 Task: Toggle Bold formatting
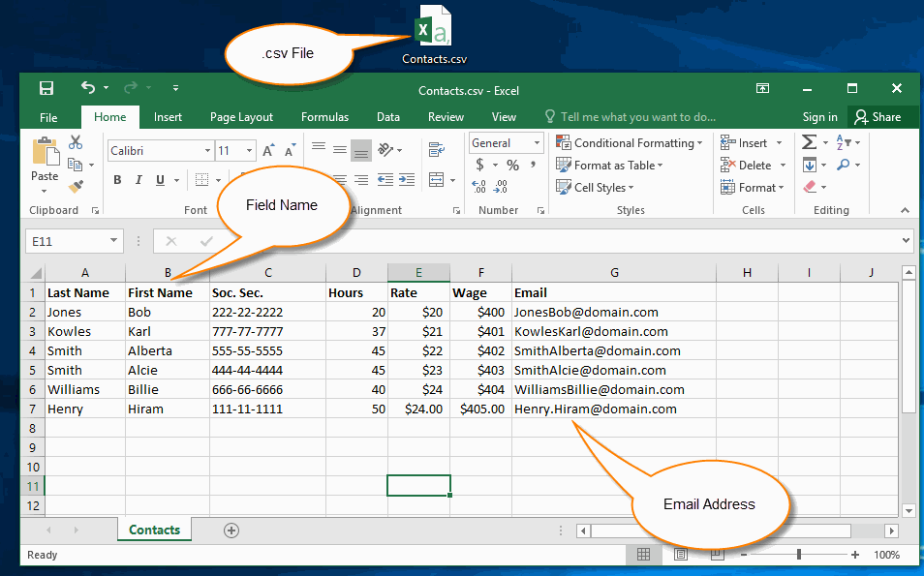[117, 180]
